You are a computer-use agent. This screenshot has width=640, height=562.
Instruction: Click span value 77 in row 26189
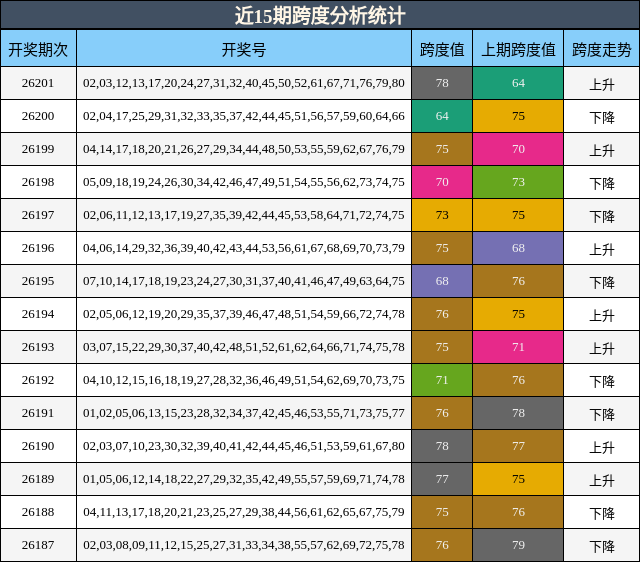pos(442,479)
